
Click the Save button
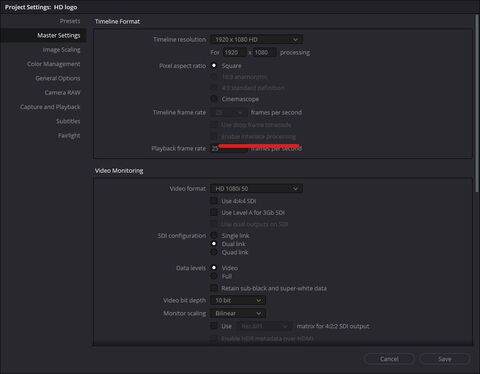click(445, 359)
